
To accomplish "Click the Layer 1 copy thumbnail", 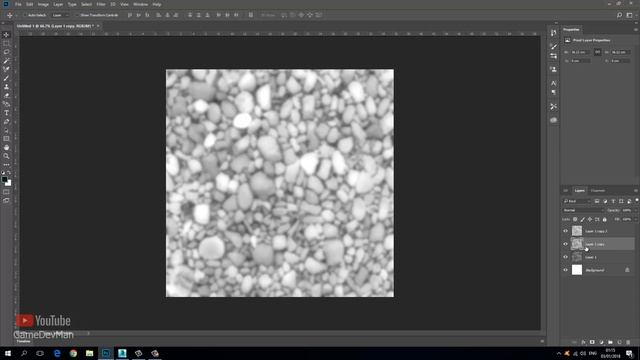I will click(577, 244).
